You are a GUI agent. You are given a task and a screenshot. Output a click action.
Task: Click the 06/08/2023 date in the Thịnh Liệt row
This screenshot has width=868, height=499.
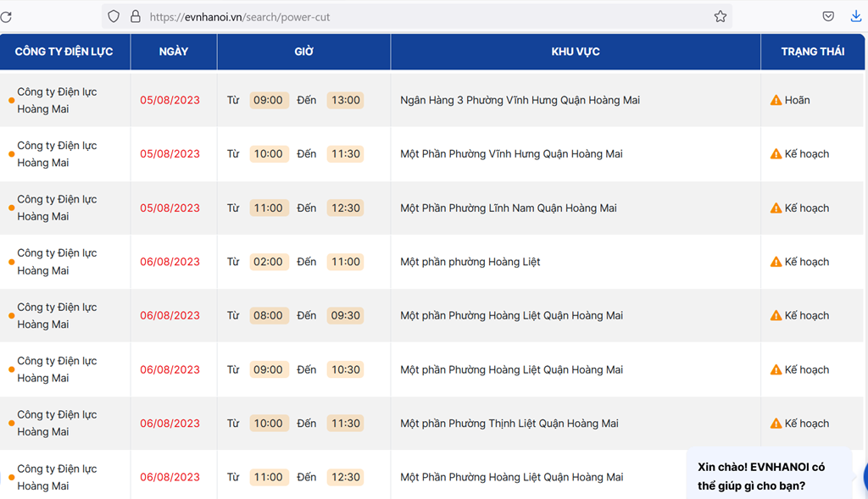click(x=170, y=424)
